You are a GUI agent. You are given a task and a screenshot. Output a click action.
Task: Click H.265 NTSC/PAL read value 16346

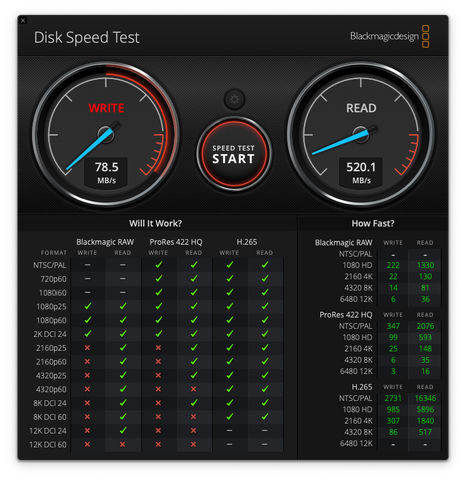(425, 398)
